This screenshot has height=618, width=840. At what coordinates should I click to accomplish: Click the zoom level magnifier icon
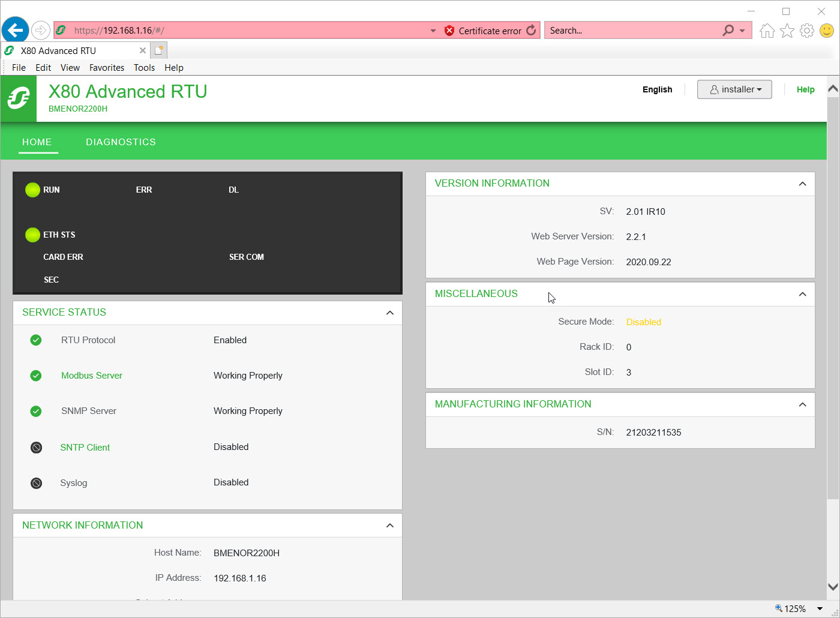pos(779,608)
